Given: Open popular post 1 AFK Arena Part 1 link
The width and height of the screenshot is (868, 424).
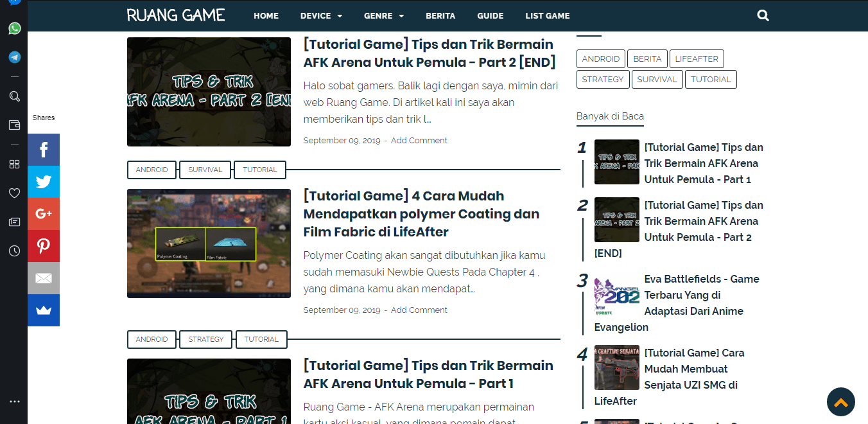Looking at the screenshot, I should (704, 163).
